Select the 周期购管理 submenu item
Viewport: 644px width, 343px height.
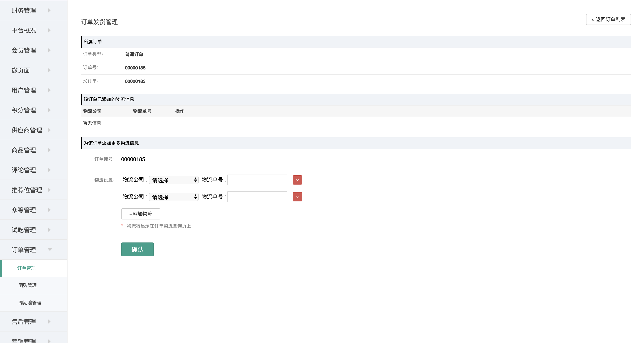tap(34, 303)
